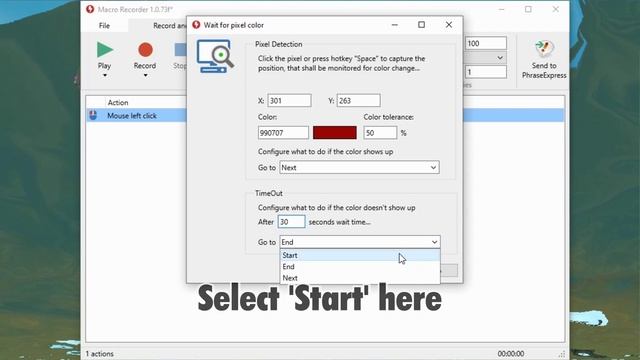640x360 pixels.
Task: Click the mouse icon in the action row
Action: 93,116
